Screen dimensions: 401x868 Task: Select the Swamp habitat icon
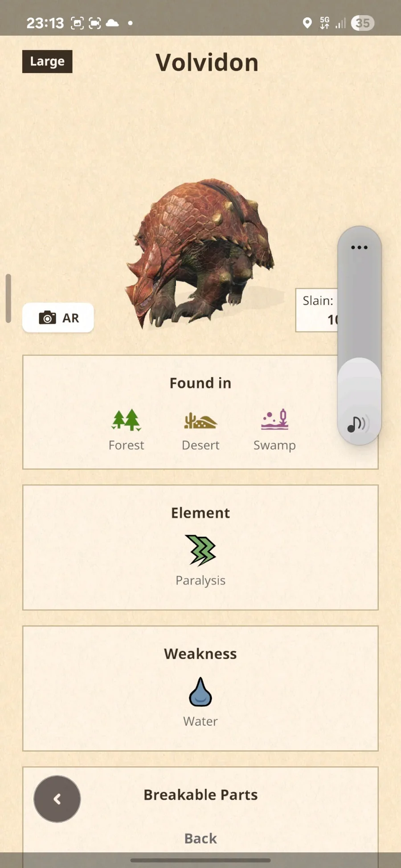pyautogui.click(x=275, y=420)
